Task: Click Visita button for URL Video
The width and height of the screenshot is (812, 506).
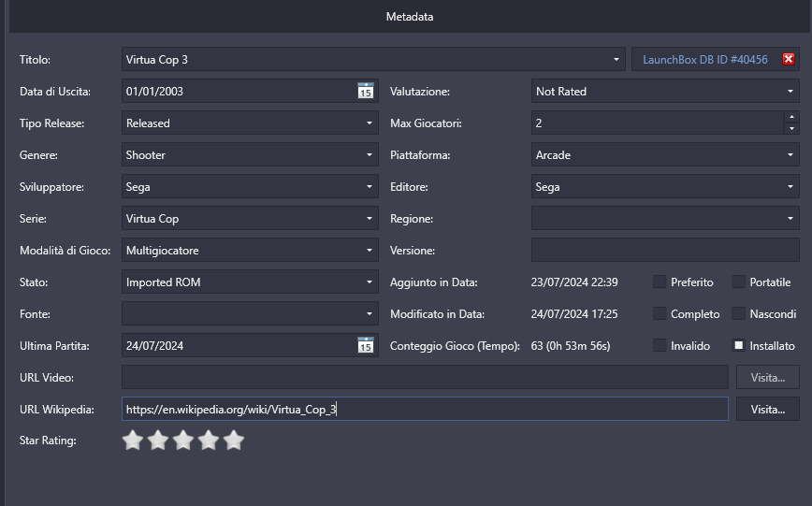Action: [767, 378]
